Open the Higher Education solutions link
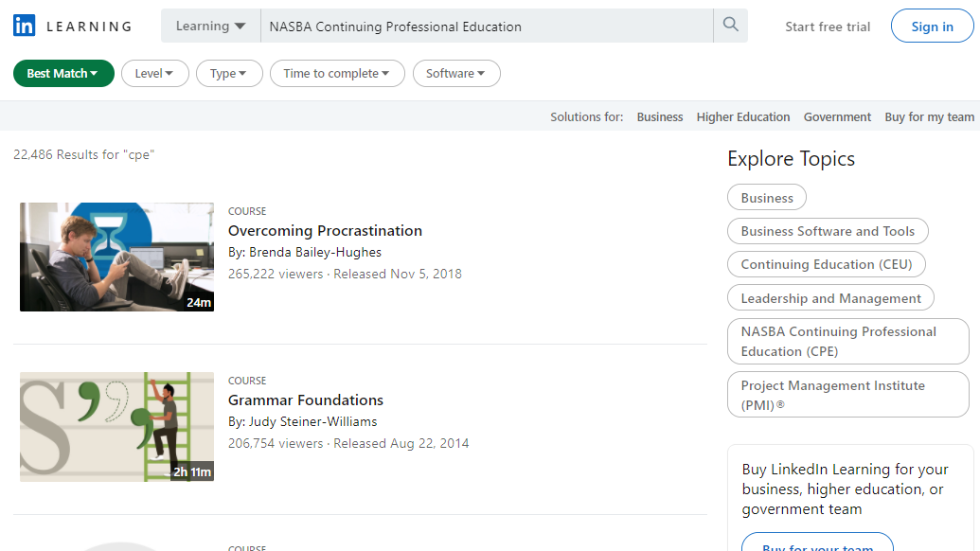This screenshot has width=980, height=551. click(x=743, y=116)
